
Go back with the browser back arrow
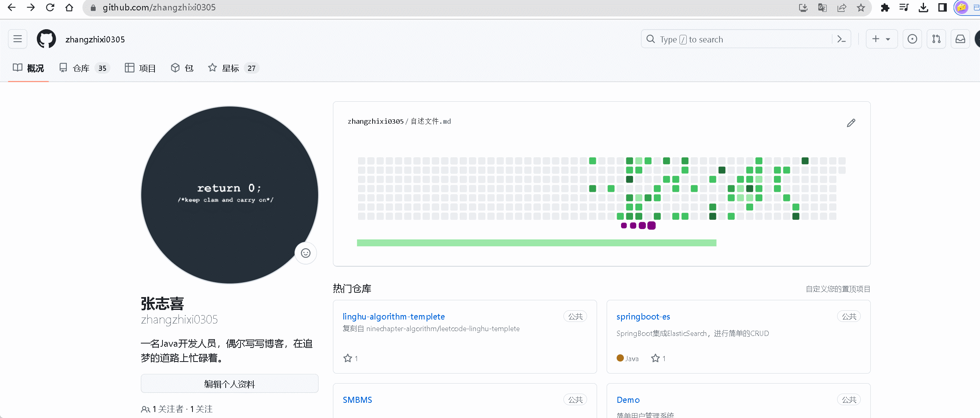pyautogui.click(x=12, y=8)
